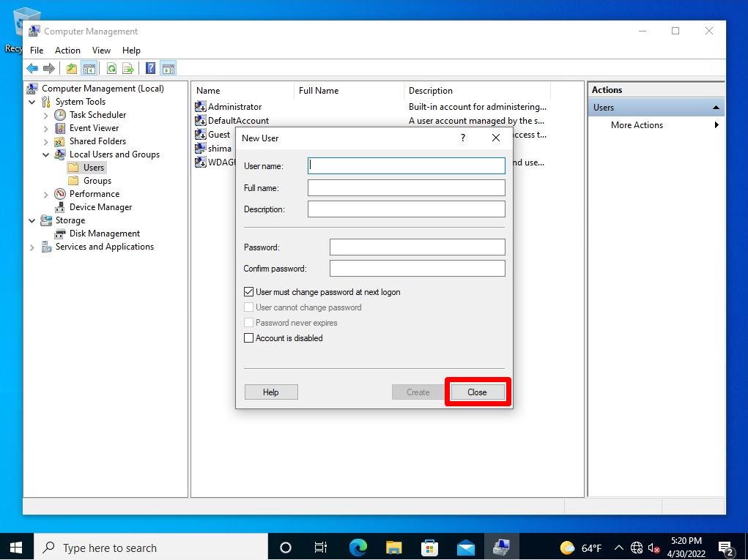Open the View menu
The width and height of the screenshot is (748, 560).
(x=101, y=51)
